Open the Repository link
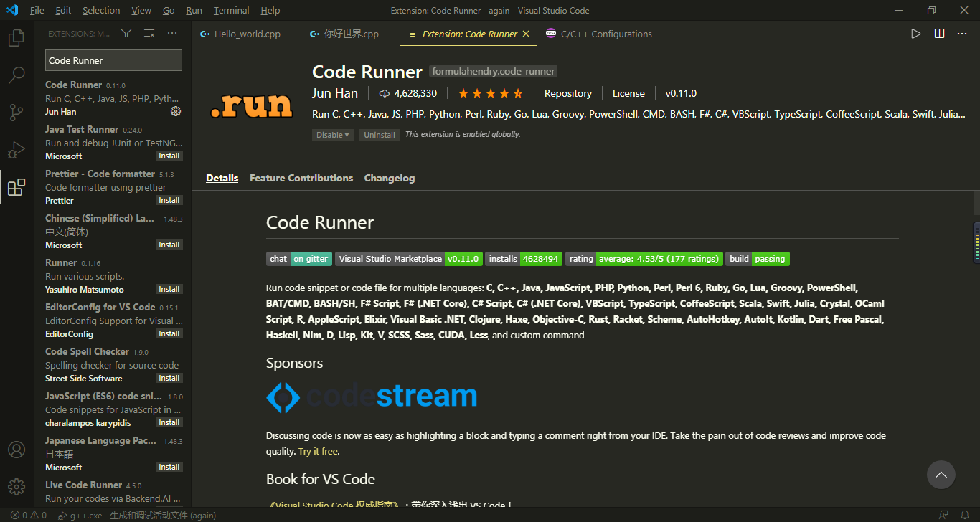The height and width of the screenshot is (522, 980). tap(568, 93)
